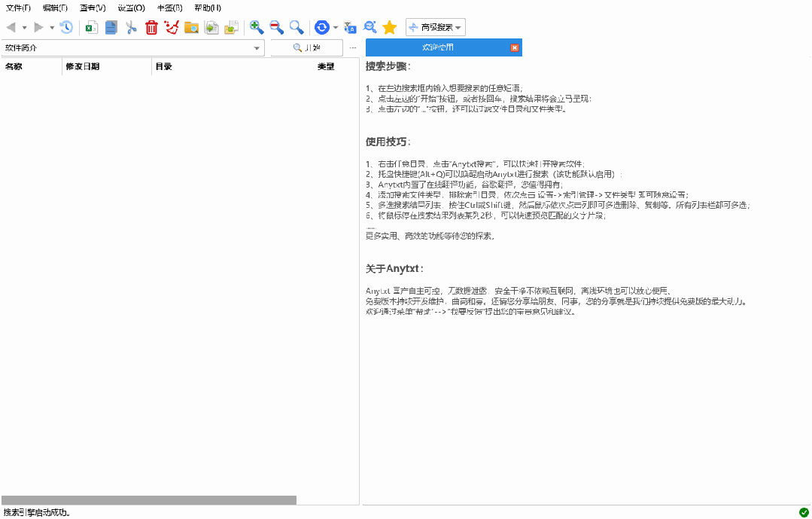
Task: Open the 查看(V) menu
Action: tap(93, 8)
